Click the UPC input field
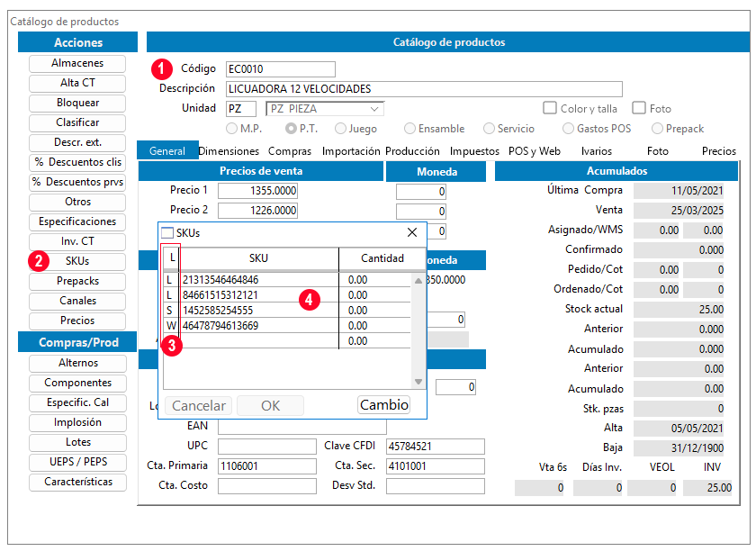The width and height of the screenshot is (756, 551). (x=267, y=447)
